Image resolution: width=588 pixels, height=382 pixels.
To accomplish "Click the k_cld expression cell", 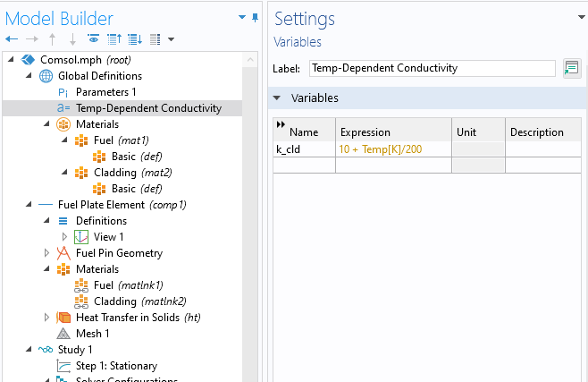I will click(393, 149).
